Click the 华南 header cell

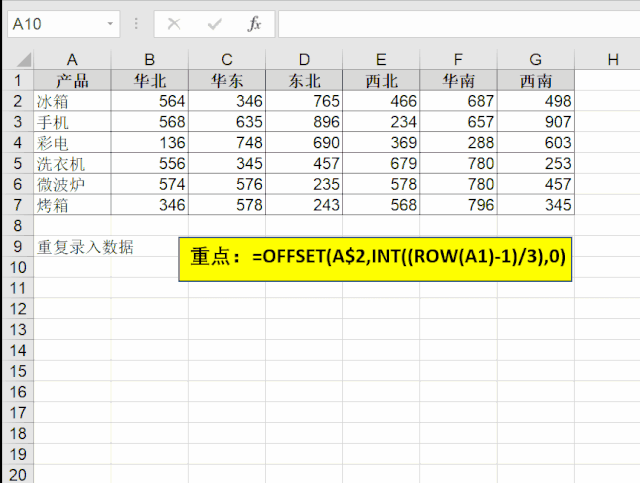tap(458, 80)
